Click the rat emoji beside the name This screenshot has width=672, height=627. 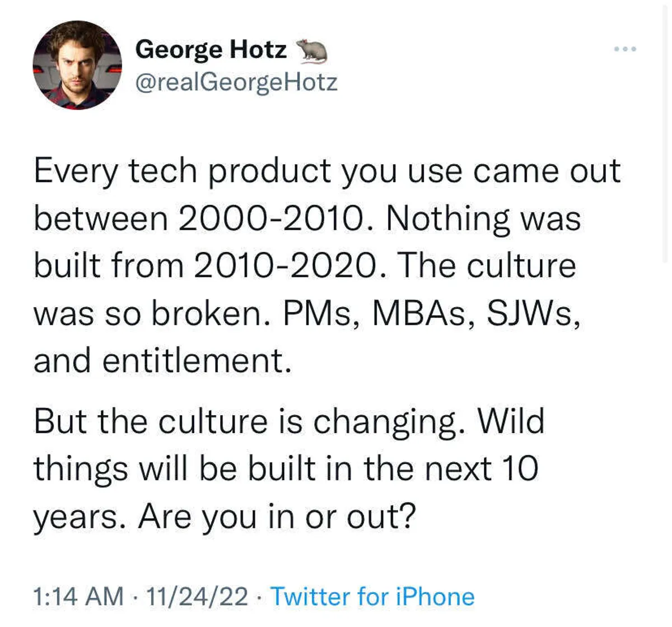pos(311,50)
